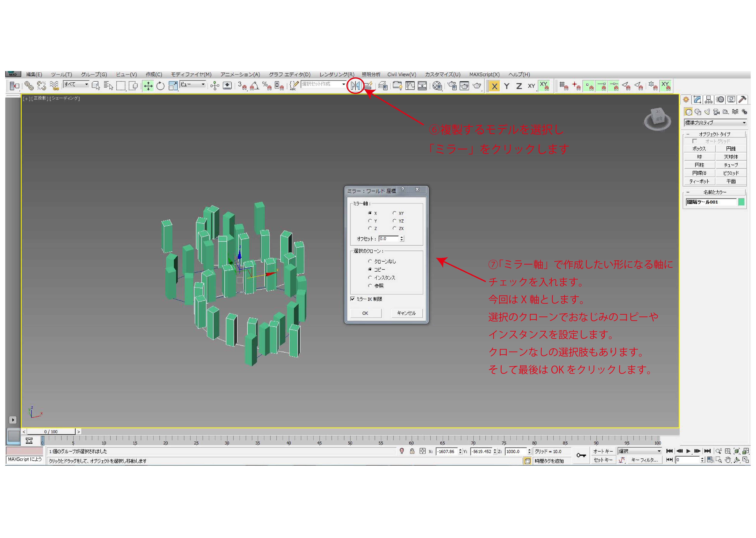Image resolution: width=756 pixels, height=538 pixels.
Task: Open the モディファイヤ(M) menu
Action: (191, 75)
